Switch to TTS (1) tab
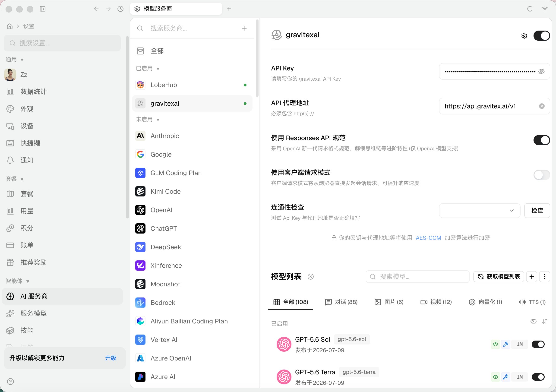The height and width of the screenshot is (392, 556). tap(532, 302)
